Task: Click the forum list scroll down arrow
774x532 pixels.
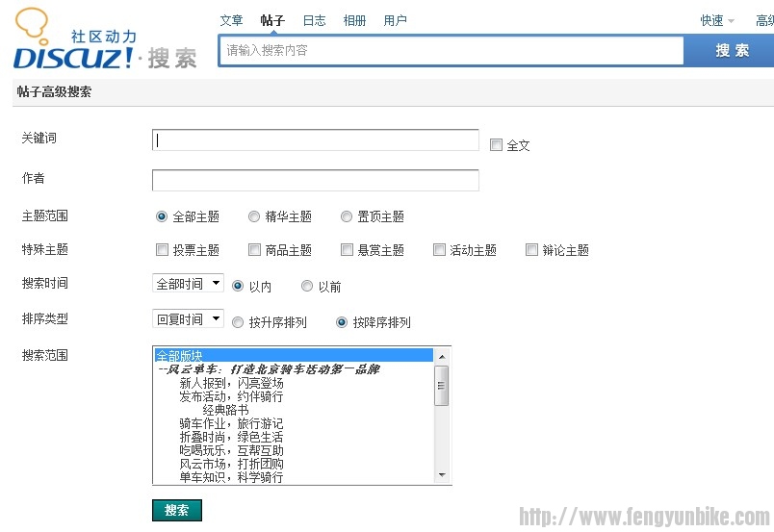Action: tap(442, 474)
